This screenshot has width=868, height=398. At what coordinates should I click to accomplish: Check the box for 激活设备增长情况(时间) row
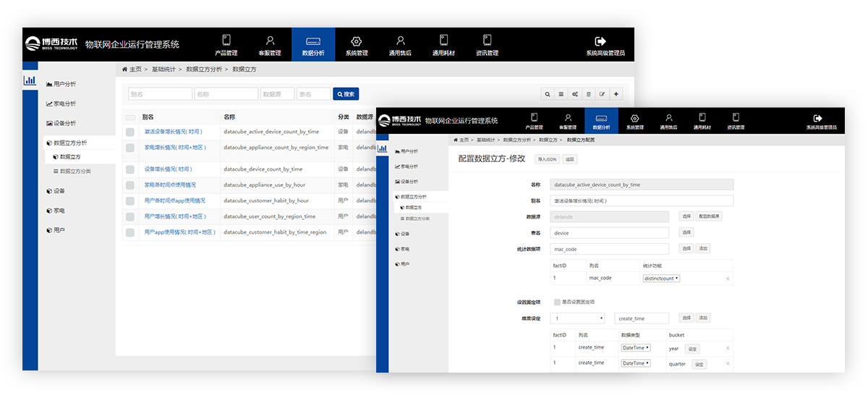(x=130, y=132)
